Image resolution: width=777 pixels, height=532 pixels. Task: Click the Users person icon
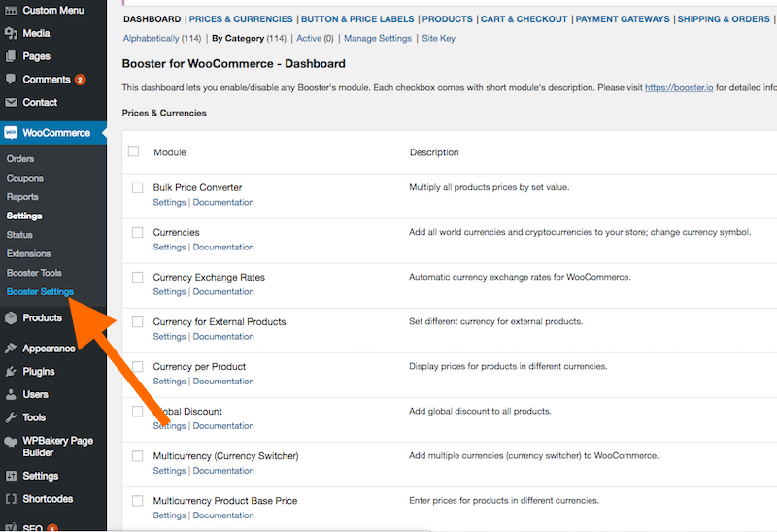[x=11, y=395]
